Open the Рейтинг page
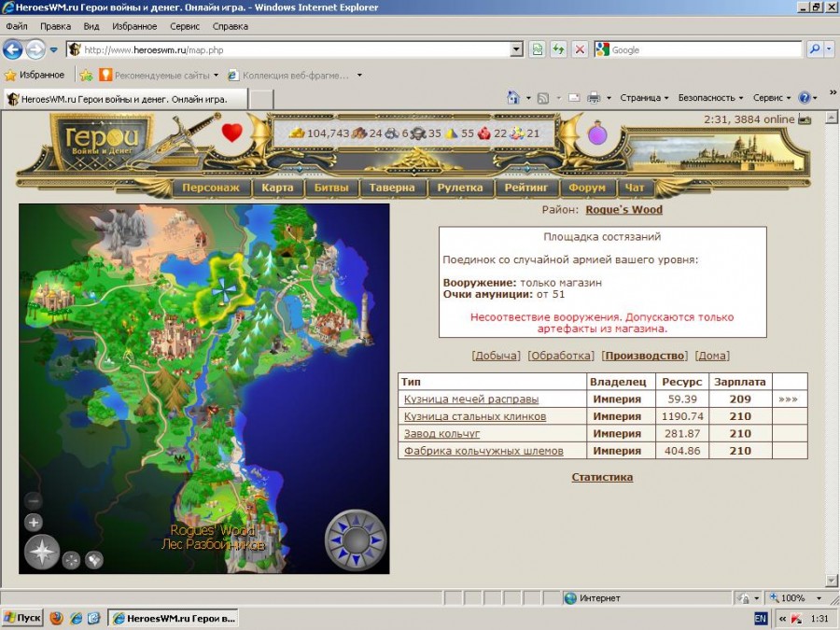 (x=526, y=188)
